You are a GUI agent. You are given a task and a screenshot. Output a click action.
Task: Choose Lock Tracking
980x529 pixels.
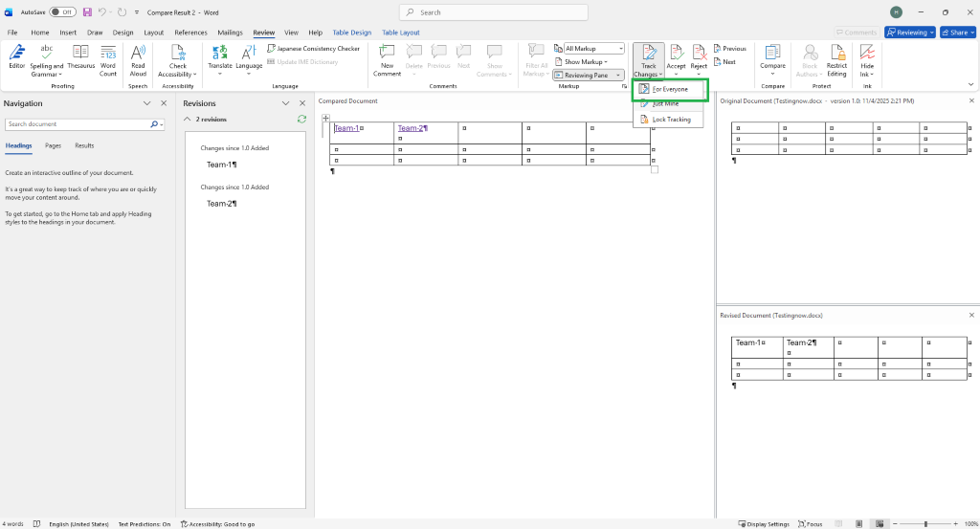[x=668, y=120]
